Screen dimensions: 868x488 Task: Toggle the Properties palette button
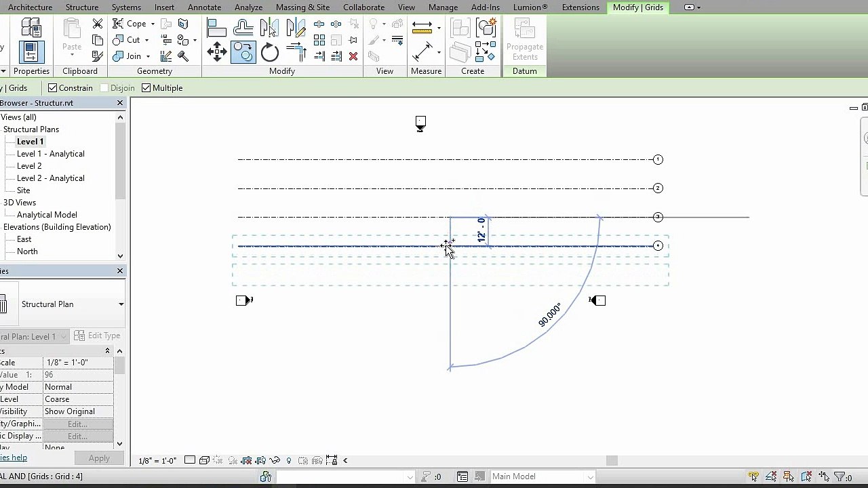tap(31, 52)
